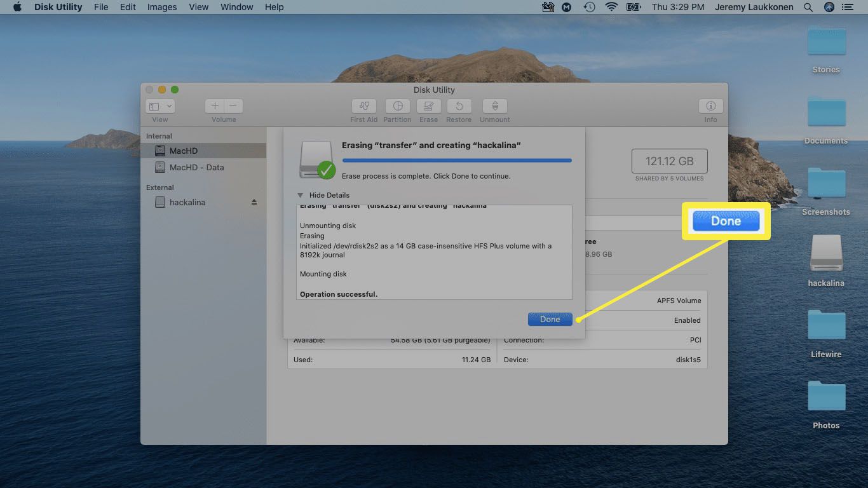Open the Disk Utility app menu
Image resolution: width=868 pixels, height=488 pixels.
pos(57,7)
